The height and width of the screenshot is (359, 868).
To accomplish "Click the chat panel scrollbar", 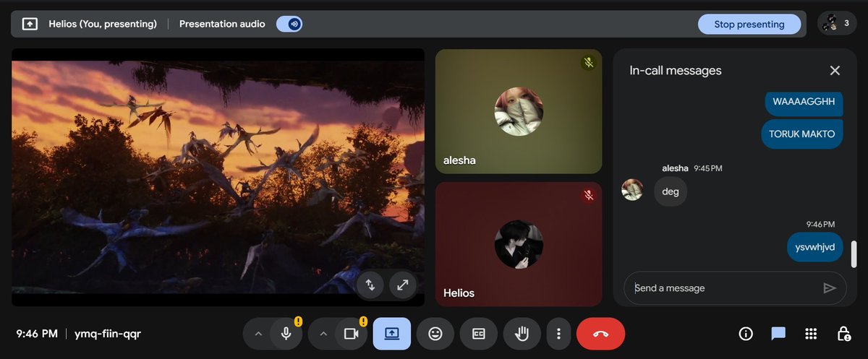I will [x=854, y=254].
